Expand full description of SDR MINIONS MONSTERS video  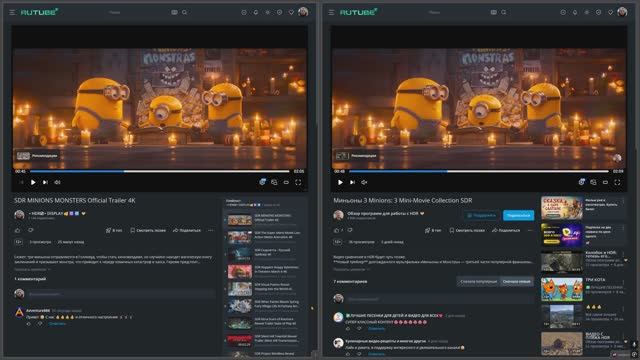click(x=32, y=269)
